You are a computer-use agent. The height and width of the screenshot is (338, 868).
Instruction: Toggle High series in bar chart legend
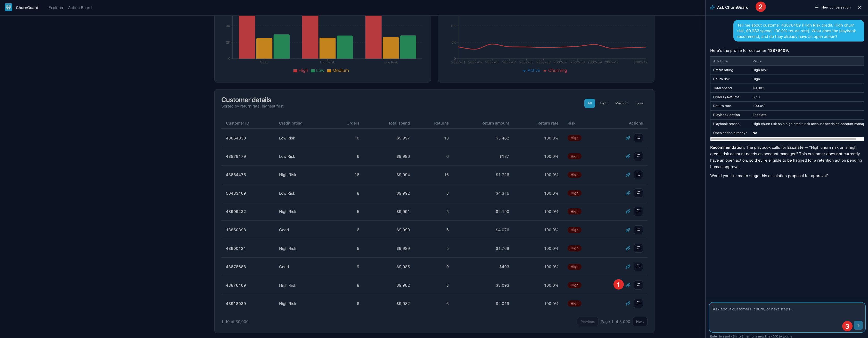click(x=301, y=70)
